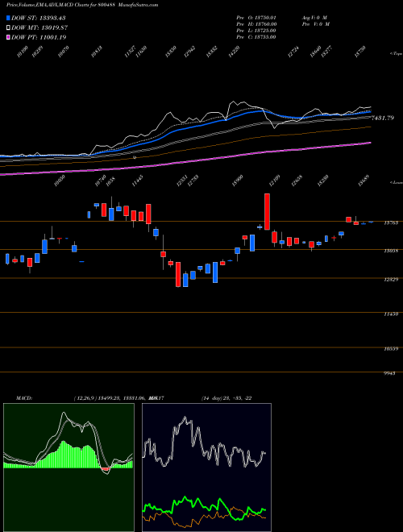Open the green MACD histogram panel
The image size is (403, 532).
coord(69,468)
